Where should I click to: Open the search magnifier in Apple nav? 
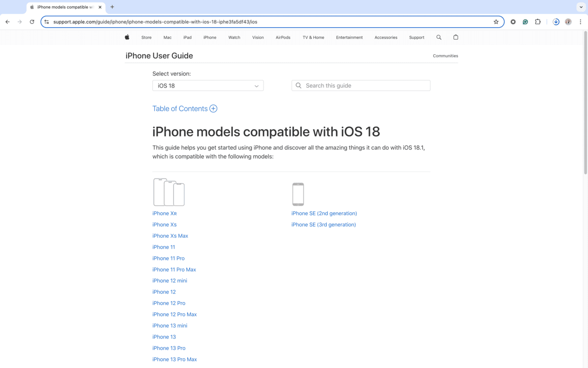pyautogui.click(x=439, y=37)
